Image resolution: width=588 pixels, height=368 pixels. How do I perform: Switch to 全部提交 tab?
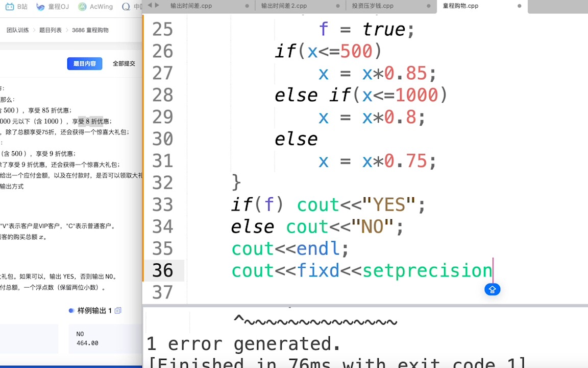point(124,63)
